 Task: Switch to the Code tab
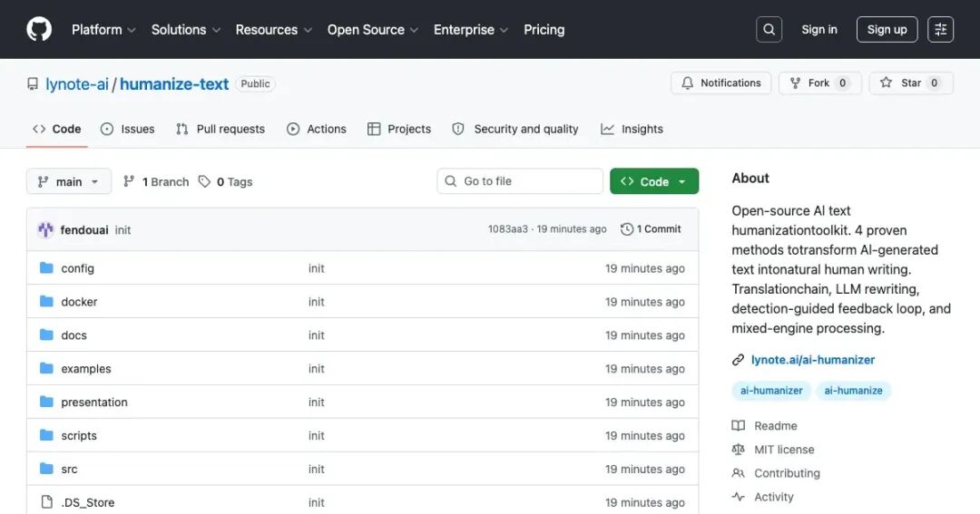tap(57, 130)
